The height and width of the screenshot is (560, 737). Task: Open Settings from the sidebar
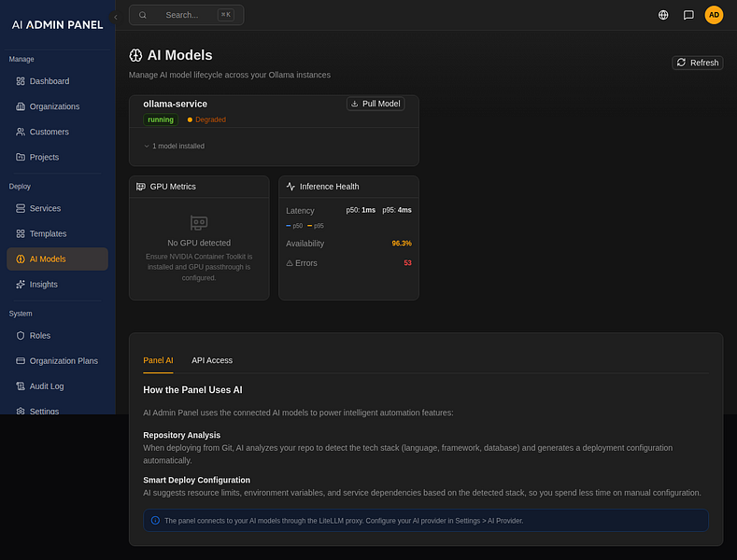(x=57, y=410)
